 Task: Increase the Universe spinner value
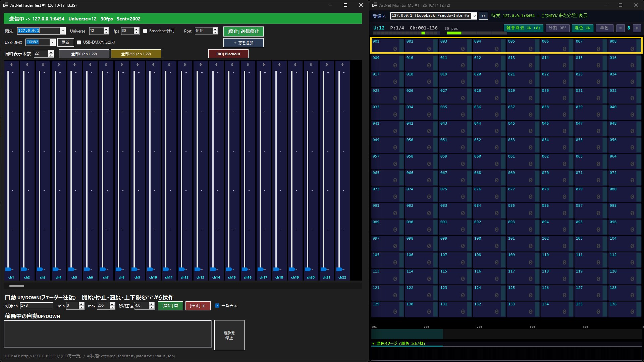click(106, 29)
